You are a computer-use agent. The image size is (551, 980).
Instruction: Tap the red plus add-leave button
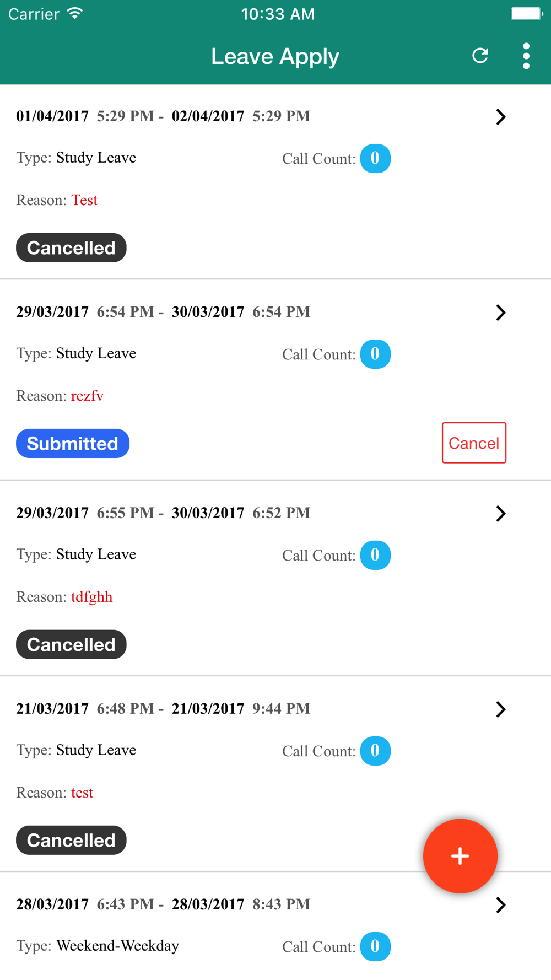[x=460, y=856]
